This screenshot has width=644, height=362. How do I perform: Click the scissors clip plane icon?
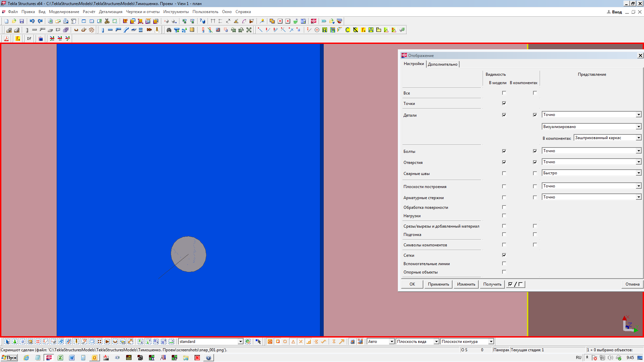107,21
